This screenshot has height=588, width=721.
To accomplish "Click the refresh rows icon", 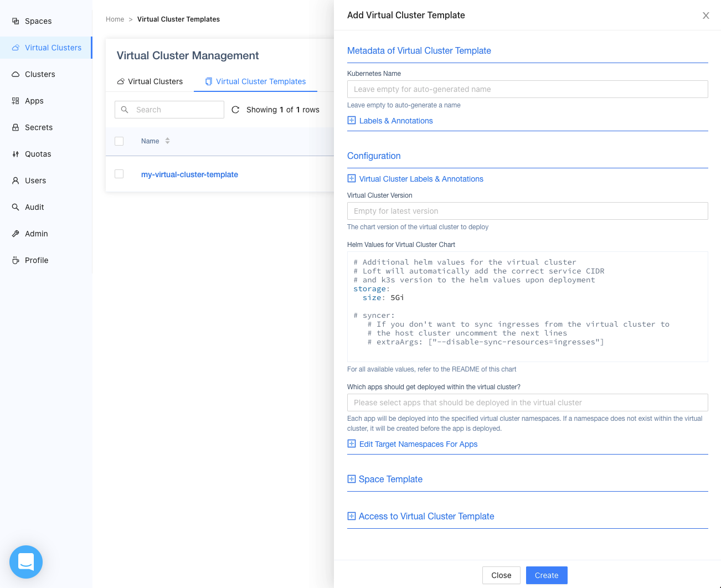I will pos(235,110).
